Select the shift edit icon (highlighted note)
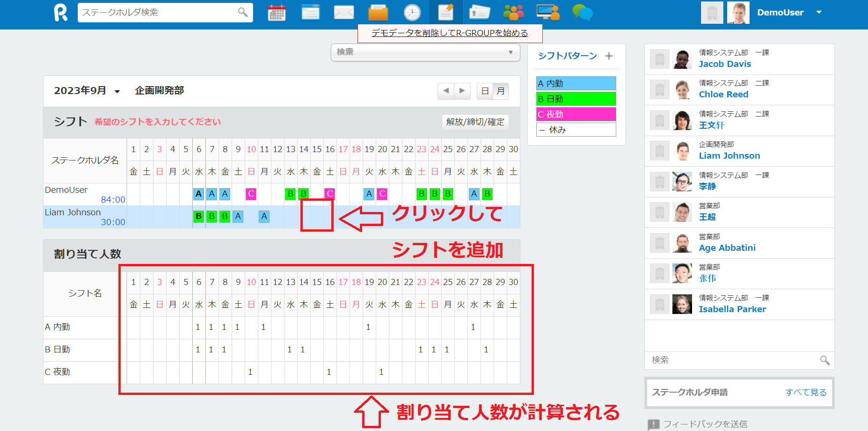 [x=445, y=13]
